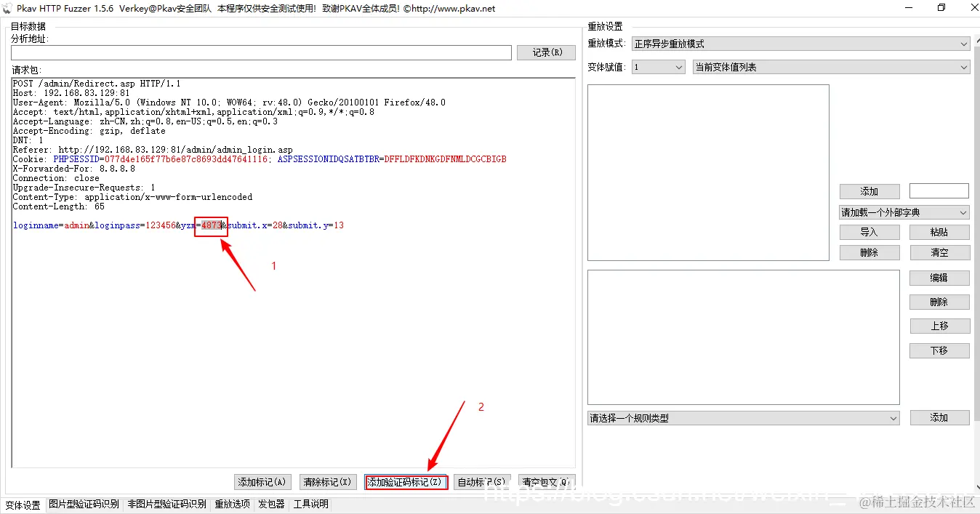Click into the 分析地址 address input field

[x=261, y=52]
